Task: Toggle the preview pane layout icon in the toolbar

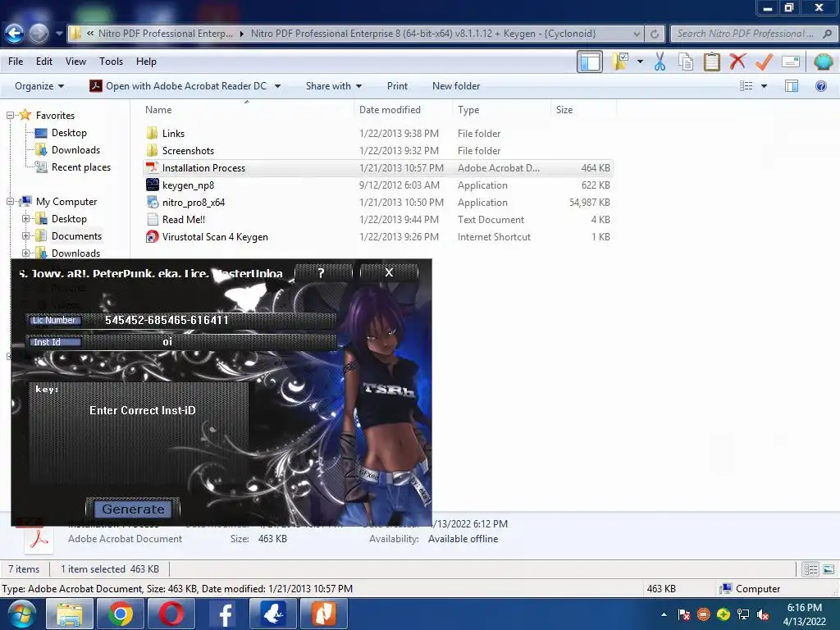Action: 590,62
